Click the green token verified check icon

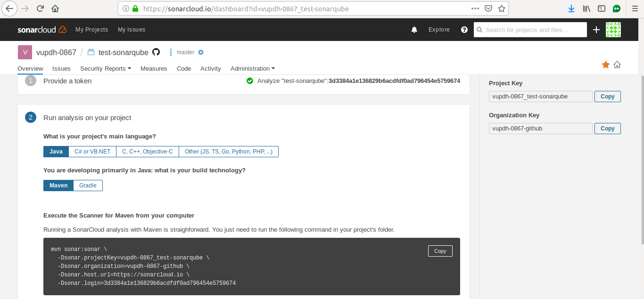pos(250,81)
